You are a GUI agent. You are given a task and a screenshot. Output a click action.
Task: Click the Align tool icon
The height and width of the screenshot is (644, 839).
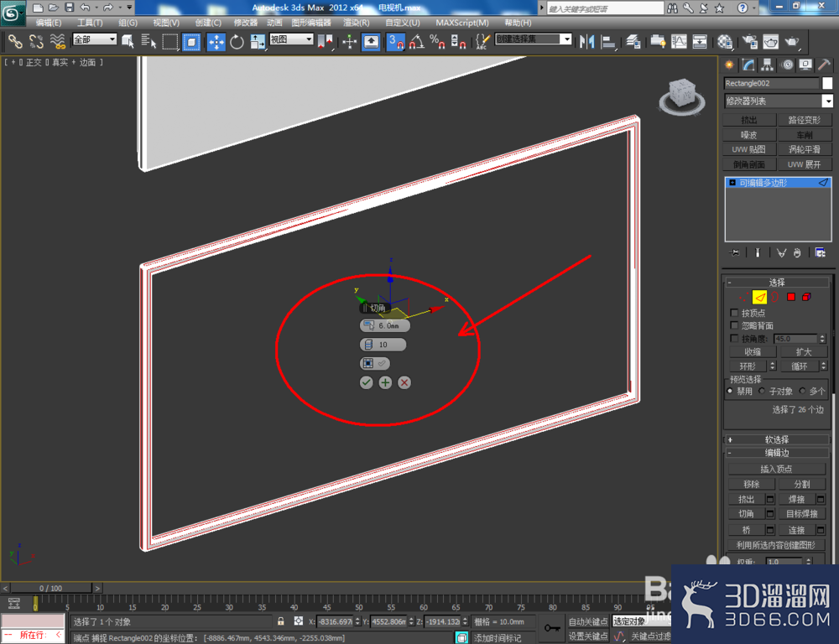click(x=607, y=42)
